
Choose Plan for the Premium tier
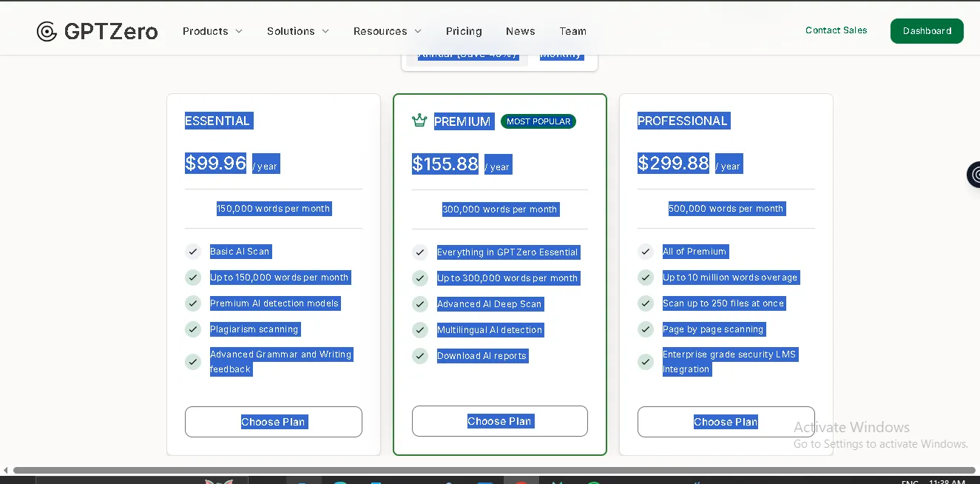click(500, 421)
